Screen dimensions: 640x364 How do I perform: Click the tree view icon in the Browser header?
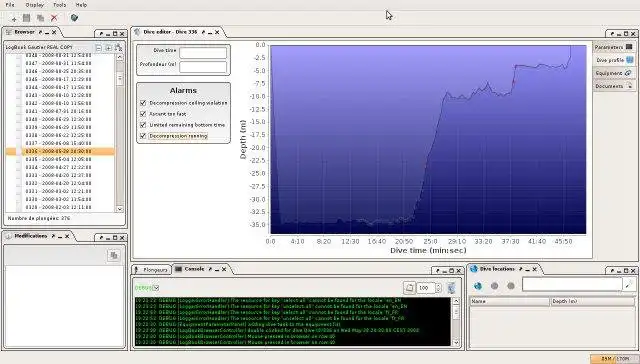pyautogui.click(x=118, y=47)
